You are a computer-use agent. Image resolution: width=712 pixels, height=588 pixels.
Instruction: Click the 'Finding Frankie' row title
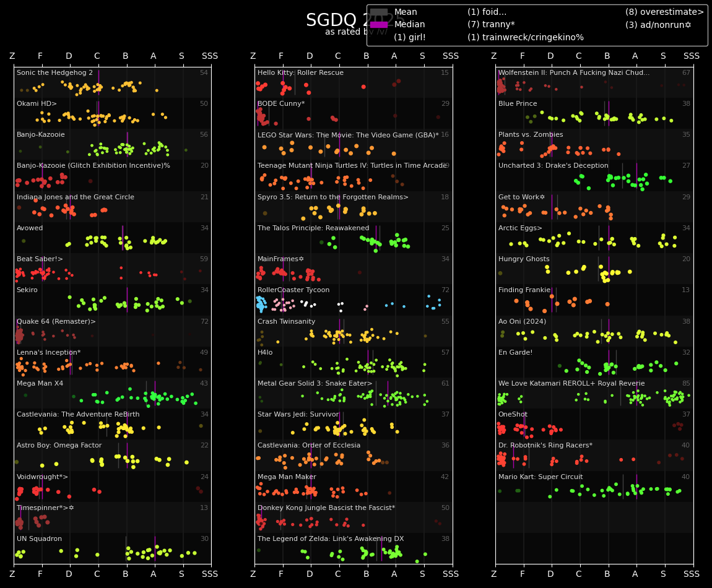[x=524, y=290]
